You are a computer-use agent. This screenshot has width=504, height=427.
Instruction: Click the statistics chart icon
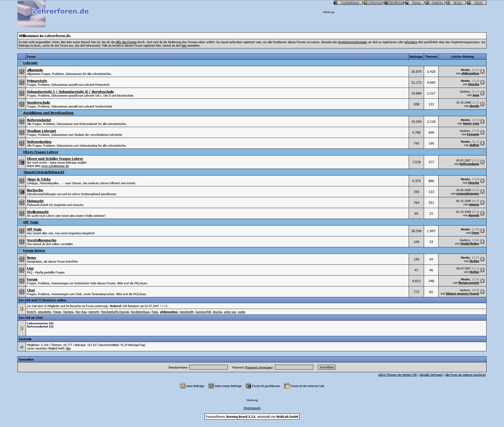(x=22, y=347)
